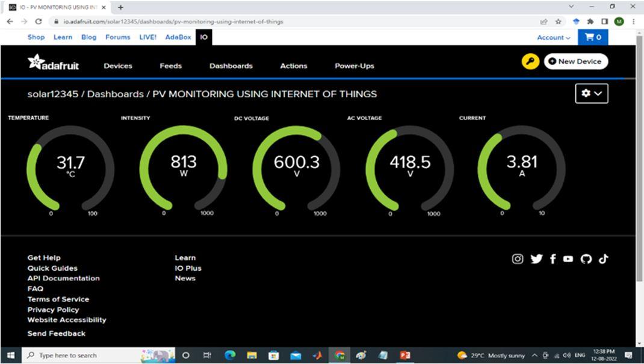Click the Current gauge showing 3.81 A
Viewport: 644px width, 364px height.
(522, 169)
